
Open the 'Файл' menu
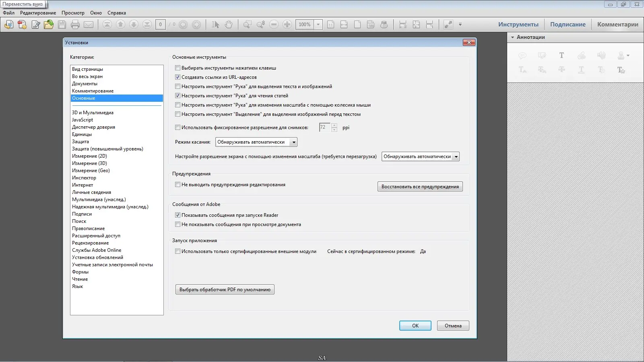point(8,13)
